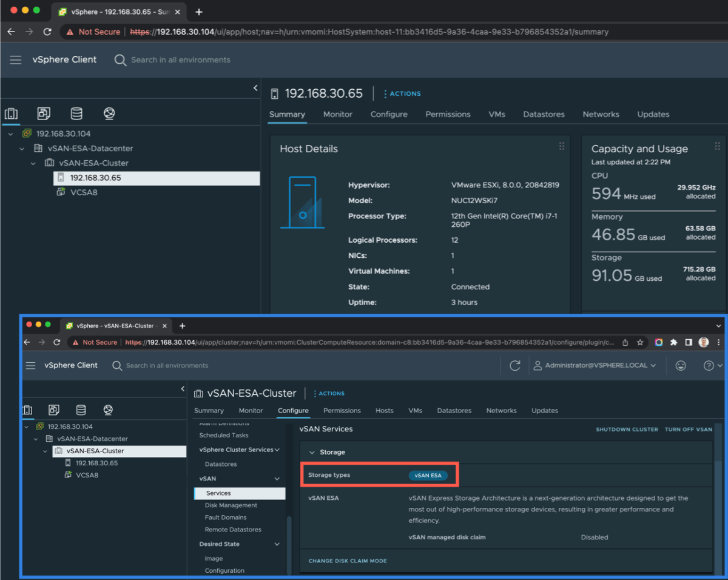Collapse the vSphere Cluster Services section chevron
The image size is (728, 580).
click(x=277, y=450)
